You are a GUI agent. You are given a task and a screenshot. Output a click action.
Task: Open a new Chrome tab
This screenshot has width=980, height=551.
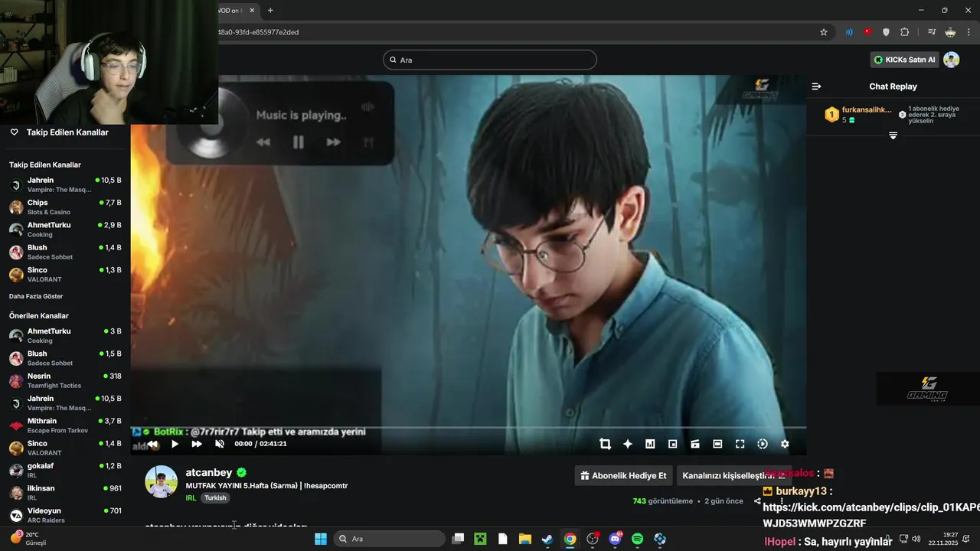click(270, 10)
